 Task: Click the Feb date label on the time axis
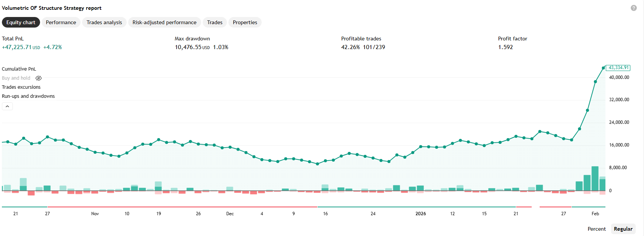[x=595, y=214]
